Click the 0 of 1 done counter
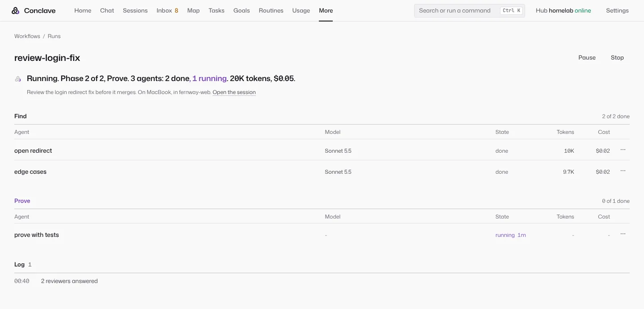The image size is (644, 309). click(x=616, y=201)
